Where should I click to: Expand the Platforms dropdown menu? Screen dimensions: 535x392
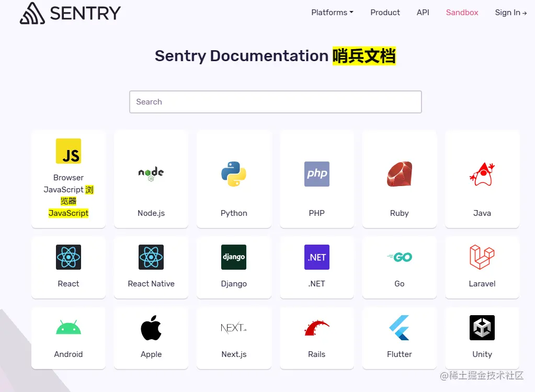tap(332, 13)
